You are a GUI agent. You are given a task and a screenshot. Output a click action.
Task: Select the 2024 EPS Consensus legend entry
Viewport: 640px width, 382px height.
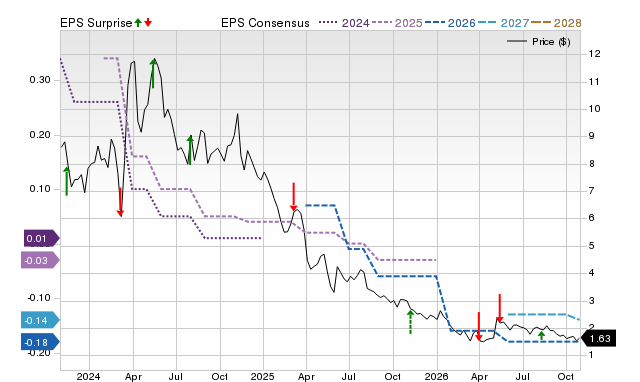[x=344, y=23]
